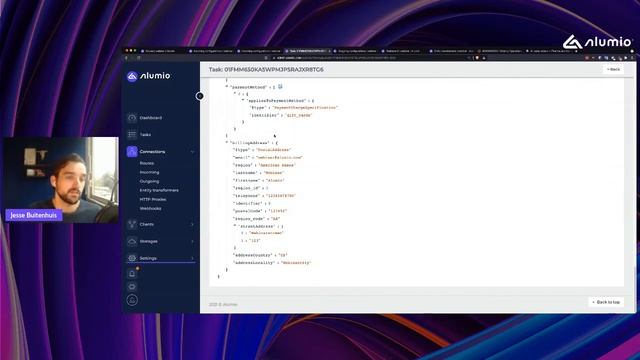Collapse the paymentMethod JSON node
This screenshot has height=360, width=640.
tap(227, 87)
